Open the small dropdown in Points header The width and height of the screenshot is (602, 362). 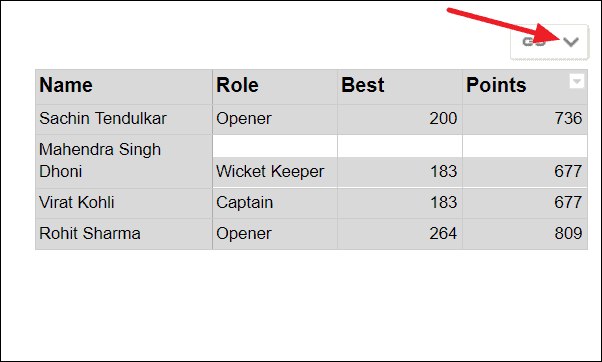[x=576, y=81]
